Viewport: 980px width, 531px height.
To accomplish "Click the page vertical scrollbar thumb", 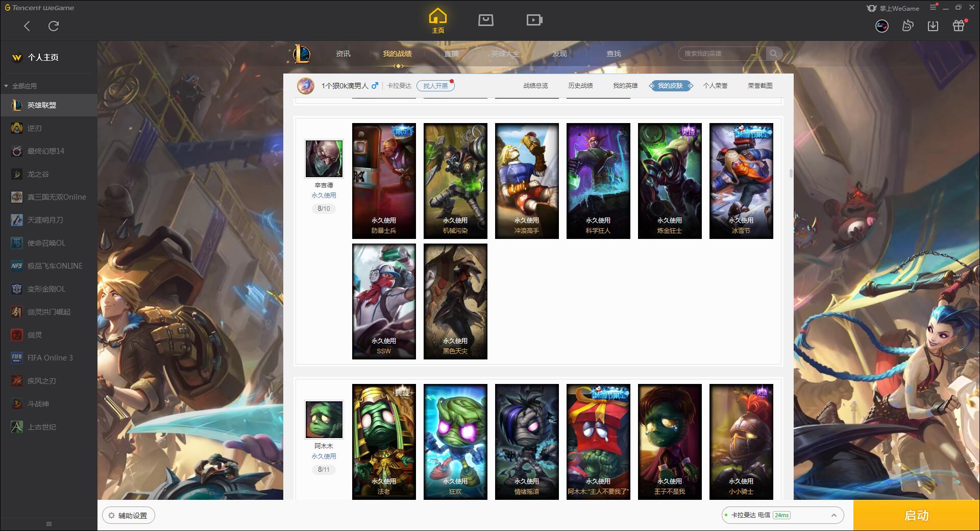I will pyautogui.click(x=791, y=174).
